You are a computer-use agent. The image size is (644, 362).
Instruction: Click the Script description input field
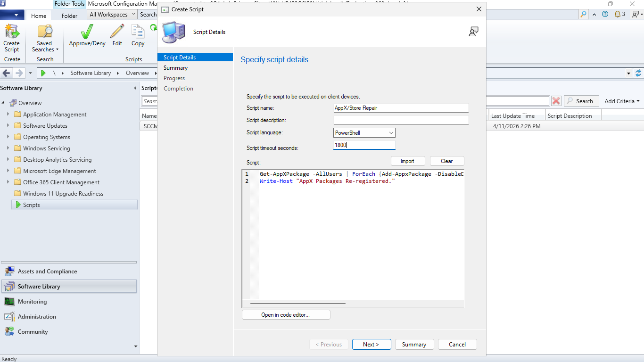pos(401,120)
